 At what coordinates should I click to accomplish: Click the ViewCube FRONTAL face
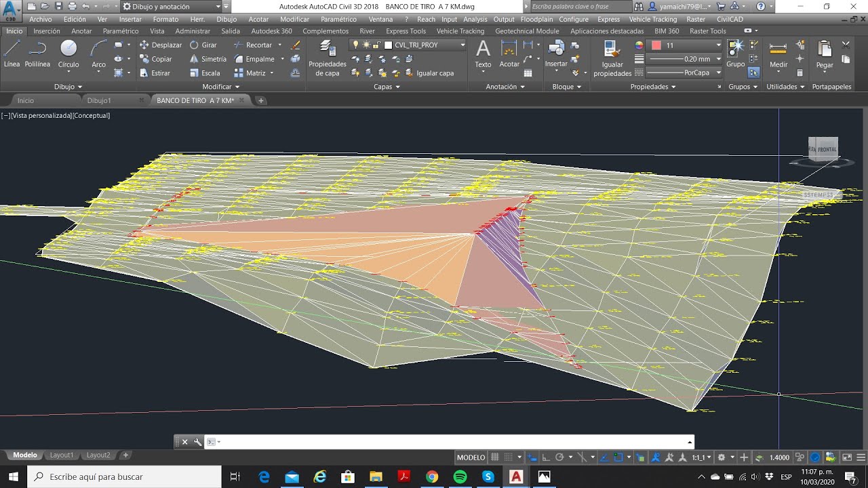[827, 148]
